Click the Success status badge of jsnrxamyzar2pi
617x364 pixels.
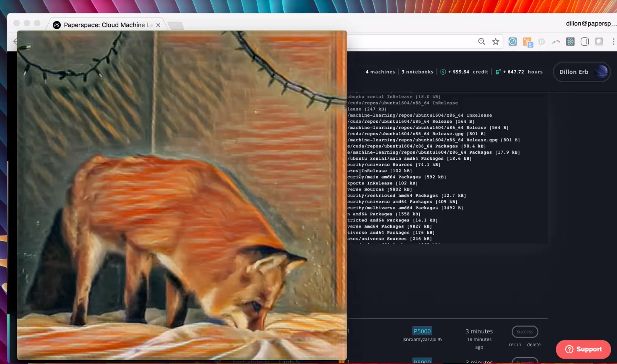(525, 332)
